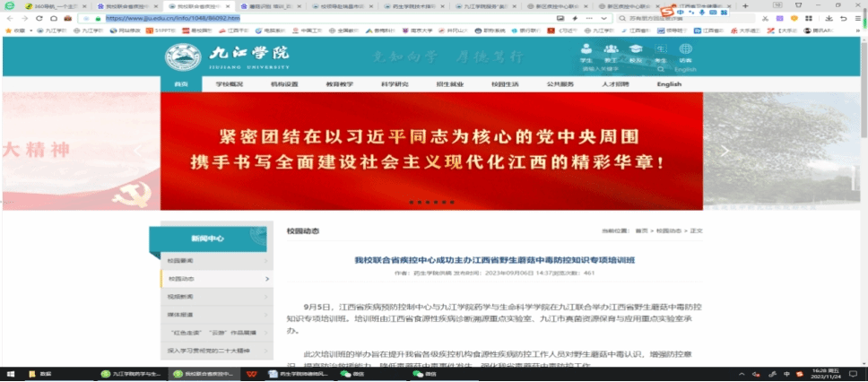Open the 科学研究 navigation menu

pos(395,84)
